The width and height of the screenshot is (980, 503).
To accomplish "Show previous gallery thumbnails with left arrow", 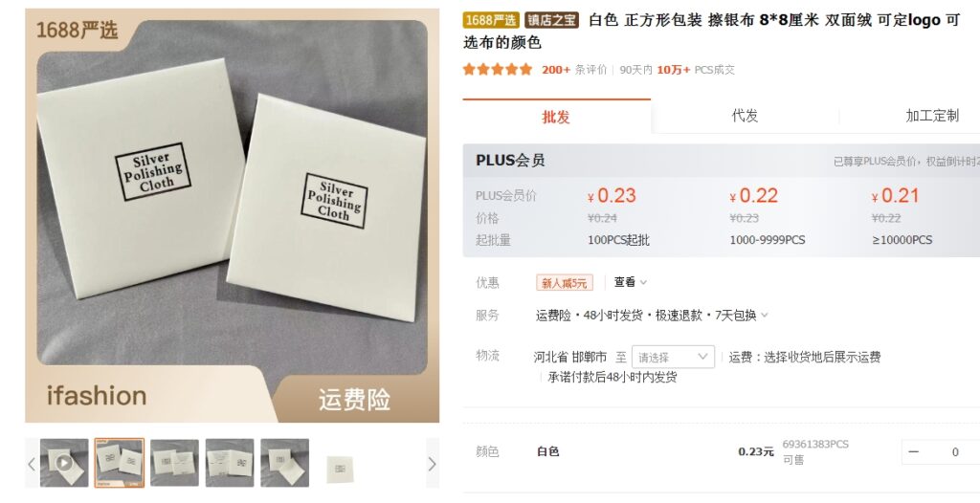I will [x=32, y=464].
